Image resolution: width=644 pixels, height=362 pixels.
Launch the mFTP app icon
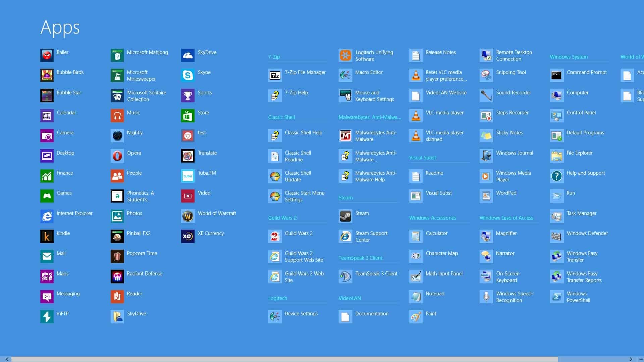tap(47, 317)
